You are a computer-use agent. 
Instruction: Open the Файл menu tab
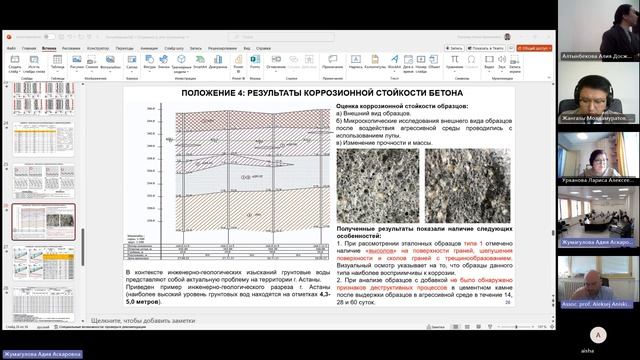[x=11, y=48]
